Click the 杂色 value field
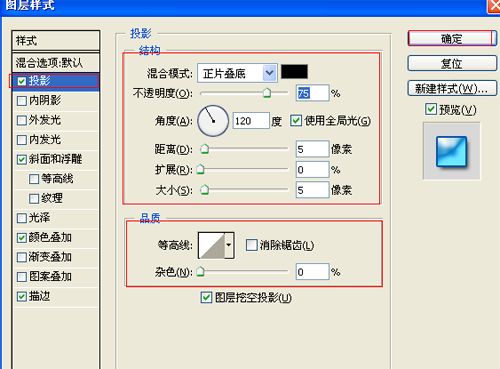 point(312,272)
